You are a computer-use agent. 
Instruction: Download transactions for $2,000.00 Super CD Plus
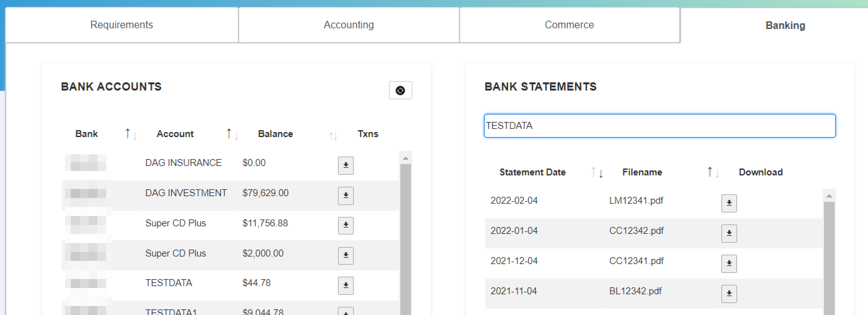pos(346,256)
